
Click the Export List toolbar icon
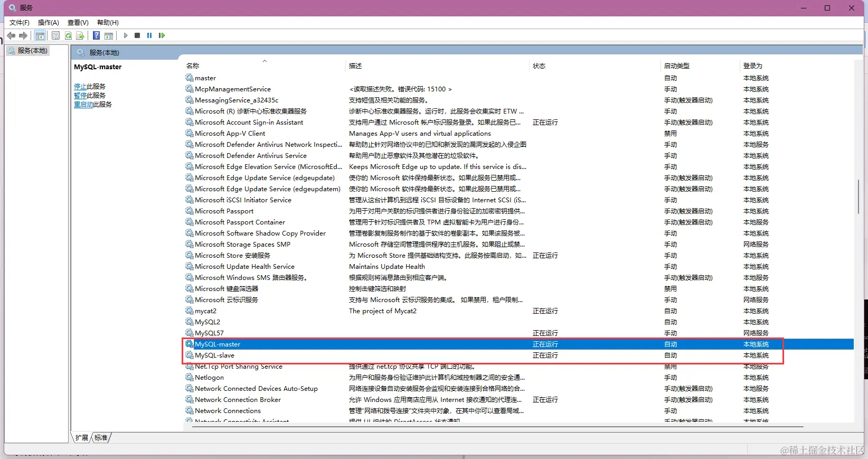(x=80, y=35)
